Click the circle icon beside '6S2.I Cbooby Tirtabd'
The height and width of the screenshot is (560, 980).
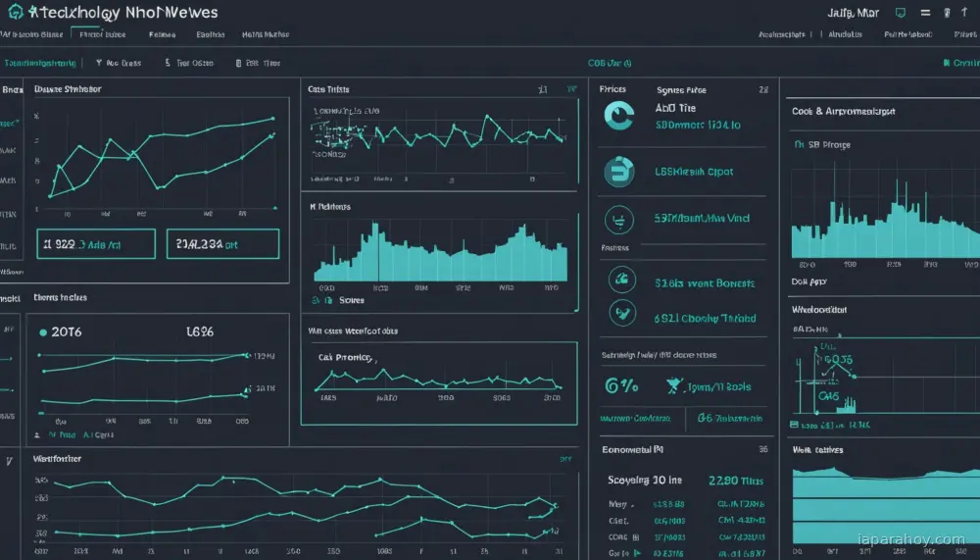click(622, 314)
